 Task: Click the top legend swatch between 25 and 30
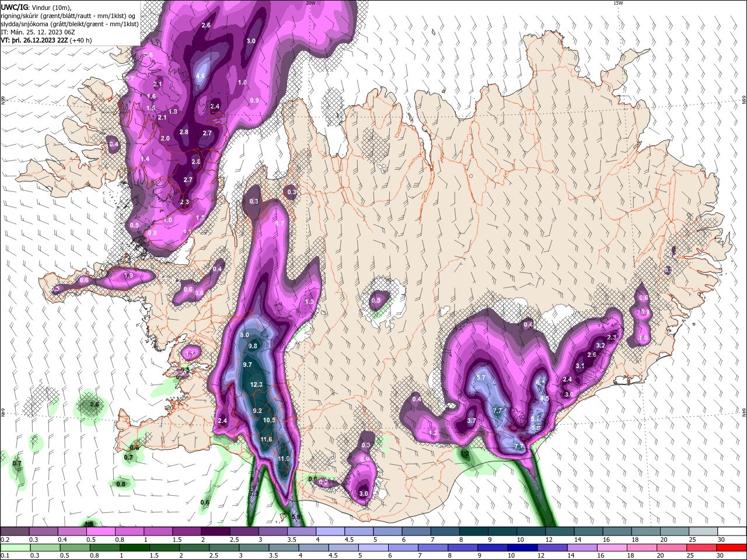coord(703,531)
